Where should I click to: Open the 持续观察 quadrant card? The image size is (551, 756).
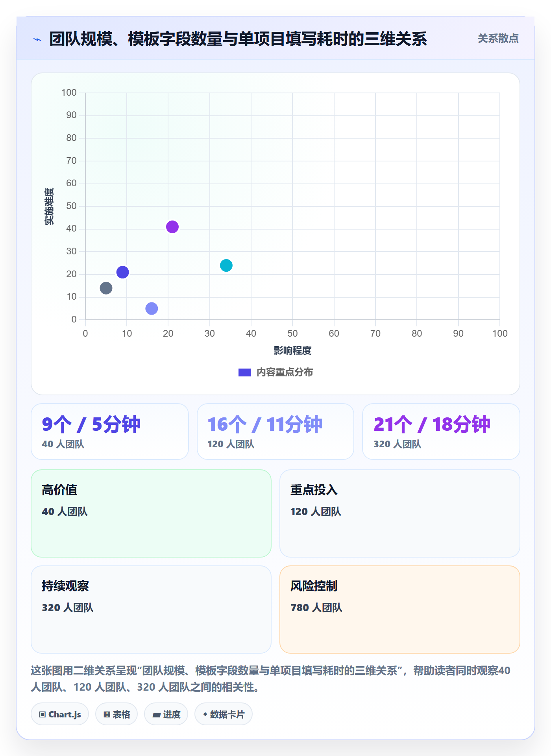click(151, 610)
